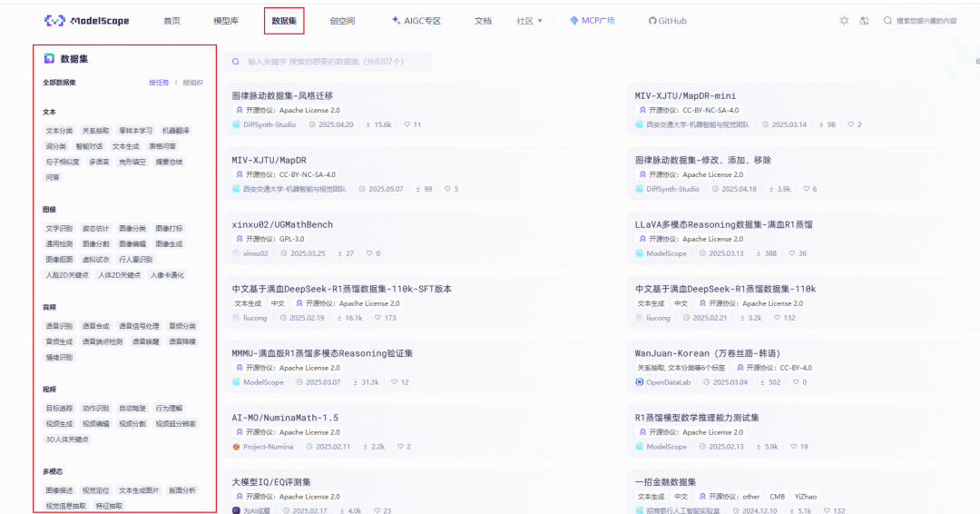Click the top-right search magnifier icon
The image size is (980, 514).
pyautogui.click(x=887, y=21)
